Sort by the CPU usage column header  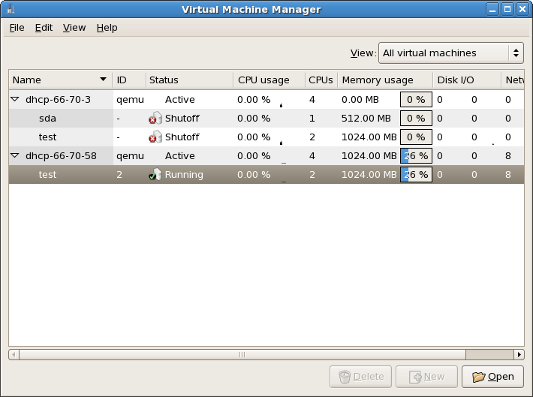pos(269,80)
